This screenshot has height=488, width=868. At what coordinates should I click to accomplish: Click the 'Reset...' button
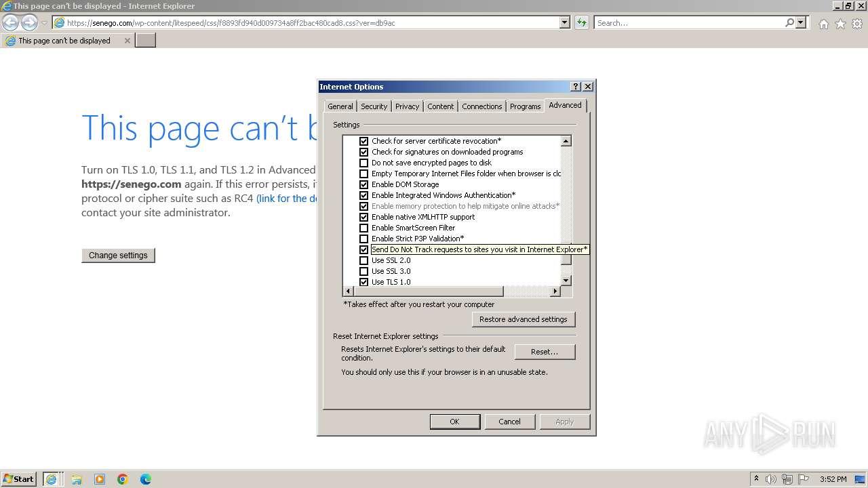[x=545, y=352]
